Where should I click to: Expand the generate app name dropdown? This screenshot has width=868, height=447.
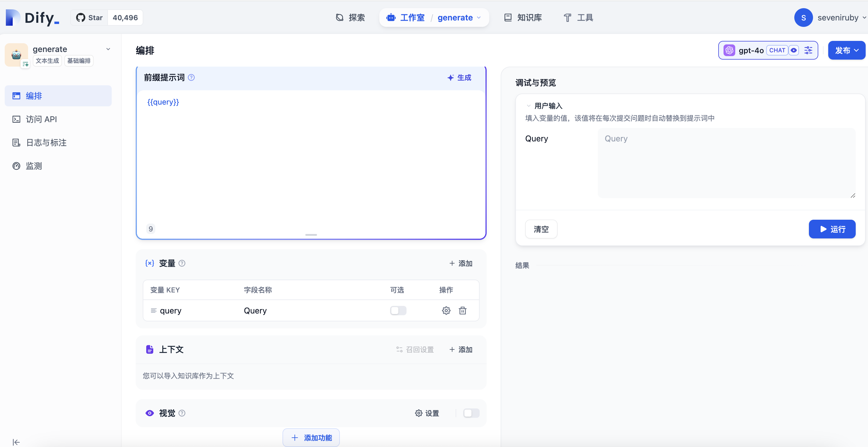[x=108, y=49]
